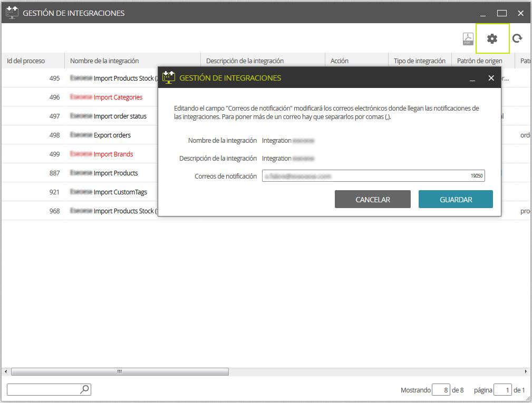Maximize the main Gestión de Integraciones window
This screenshot has width=532, height=403.
(x=502, y=13)
